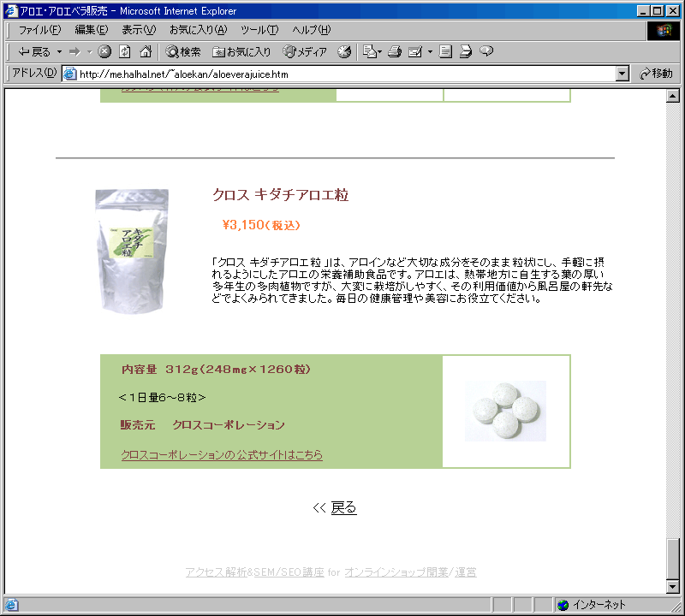Open the Favorites (お気に入り) toolbar button

241,52
